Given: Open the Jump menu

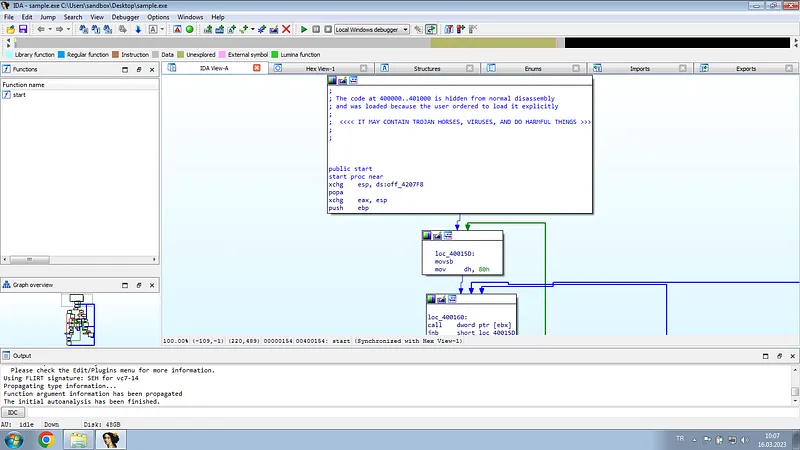Looking at the screenshot, I should tap(48, 17).
